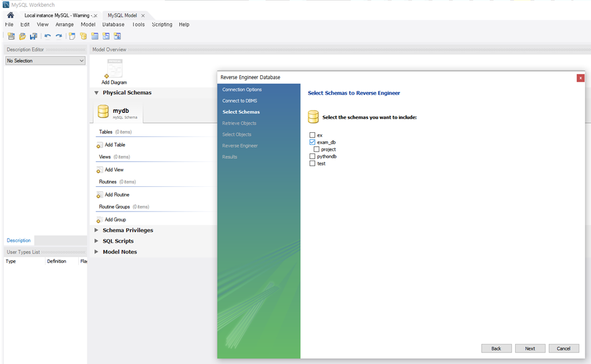
Task: Click the Views (0 items) heading
Action: pyautogui.click(x=114, y=157)
